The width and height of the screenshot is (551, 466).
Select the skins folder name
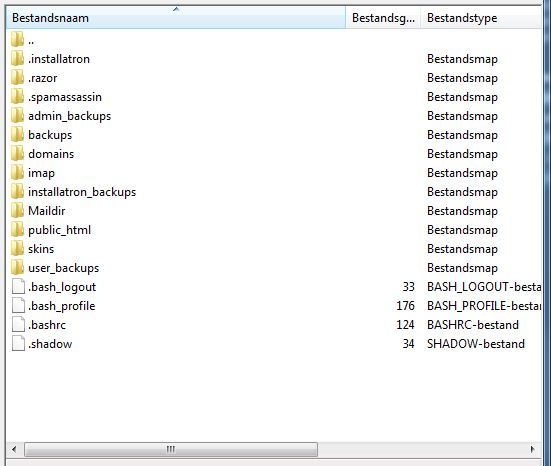[41, 249]
